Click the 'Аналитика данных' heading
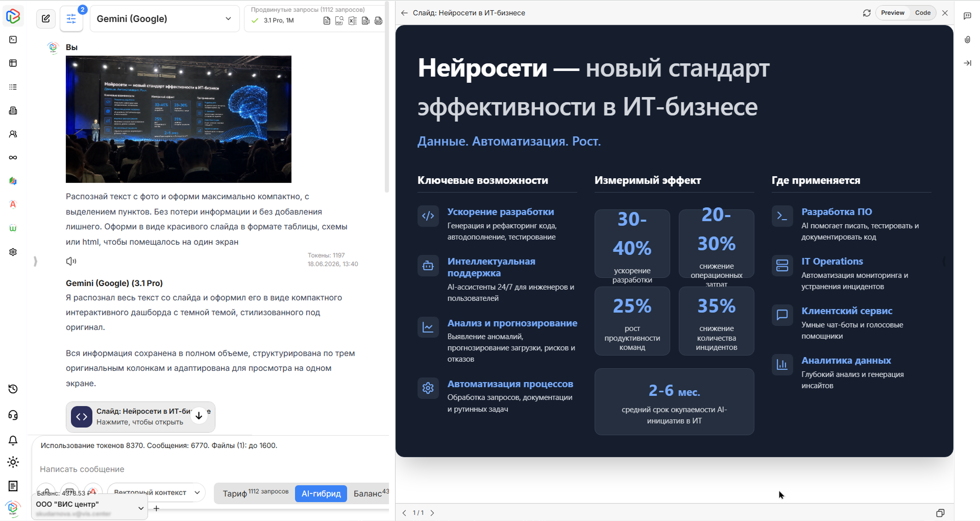 click(x=846, y=360)
